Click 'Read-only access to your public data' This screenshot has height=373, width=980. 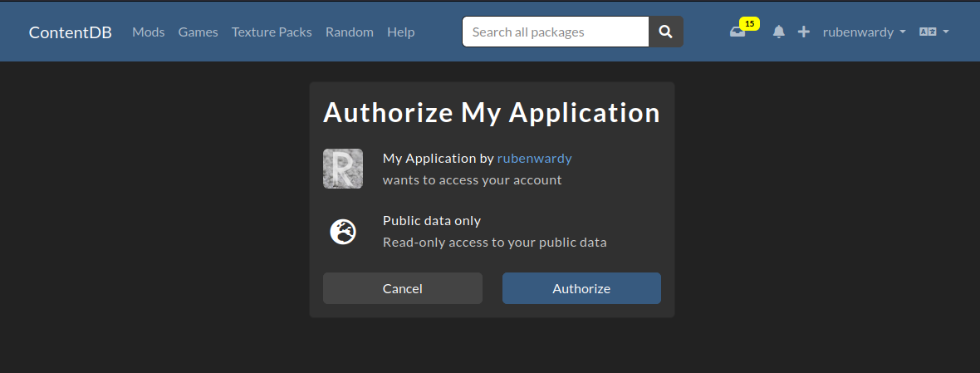pyautogui.click(x=494, y=243)
